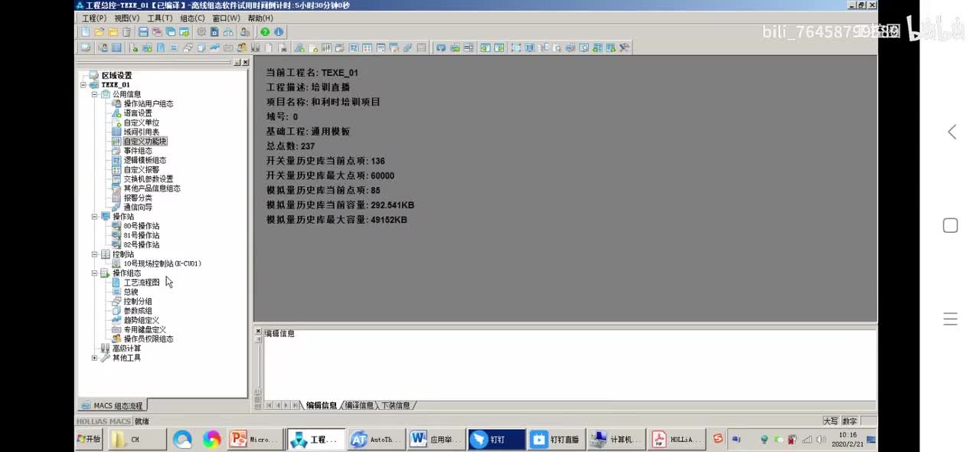
Task: Close the project tree panel
Action: click(x=246, y=62)
